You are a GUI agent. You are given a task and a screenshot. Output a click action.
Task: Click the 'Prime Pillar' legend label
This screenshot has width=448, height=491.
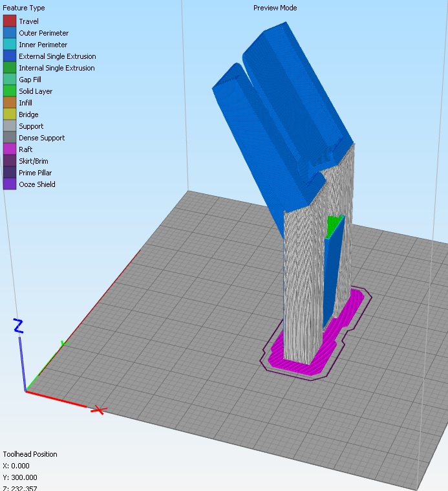(35, 173)
